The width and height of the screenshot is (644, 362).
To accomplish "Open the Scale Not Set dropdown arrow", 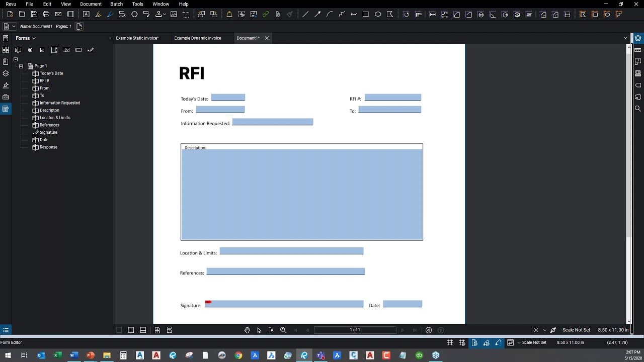I will [519, 342].
